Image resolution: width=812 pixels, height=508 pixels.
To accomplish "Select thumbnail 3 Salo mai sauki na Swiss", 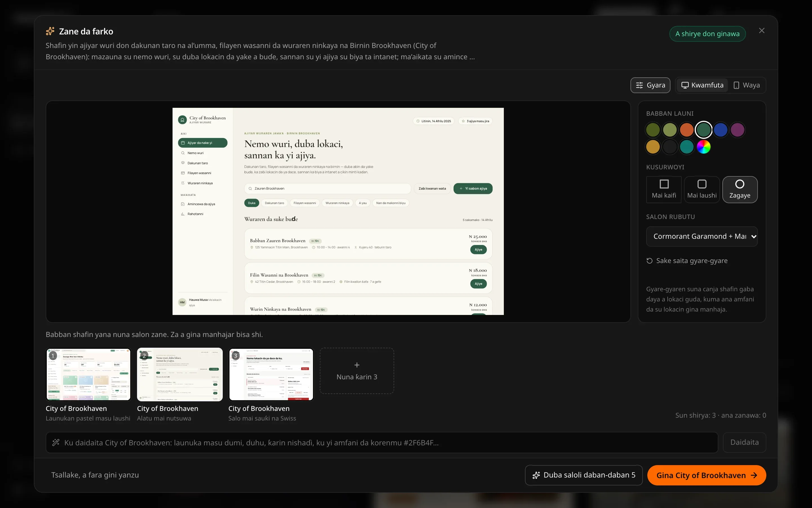I will (x=271, y=374).
